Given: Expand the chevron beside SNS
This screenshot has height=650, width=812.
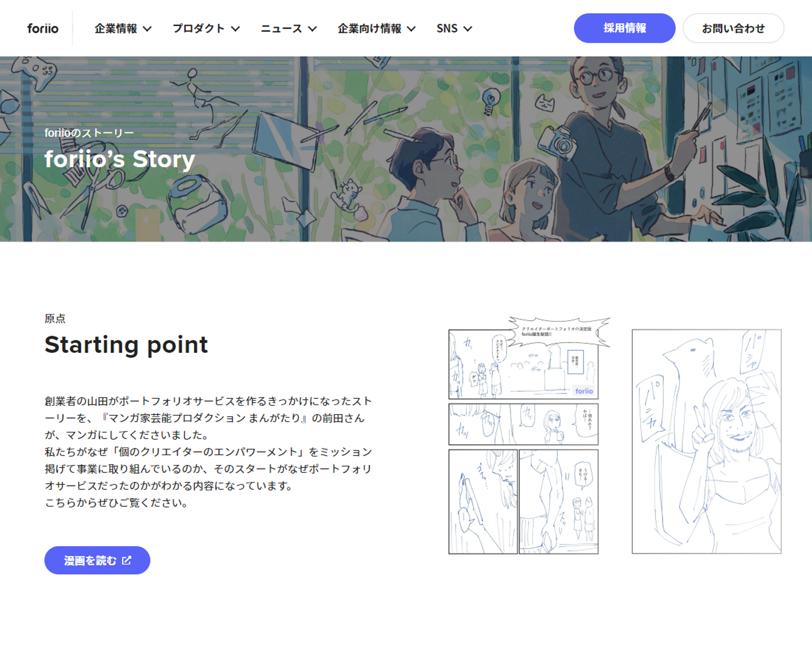Looking at the screenshot, I should tap(467, 29).
